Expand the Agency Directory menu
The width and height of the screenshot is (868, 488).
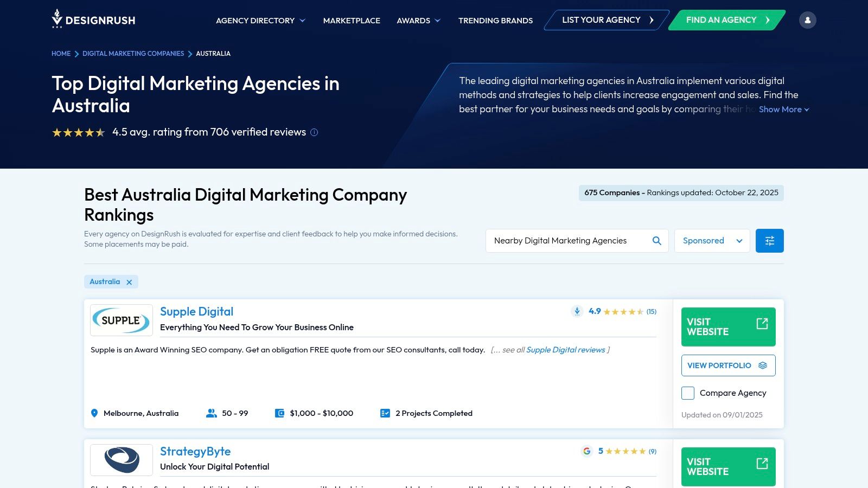pos(261,21)
